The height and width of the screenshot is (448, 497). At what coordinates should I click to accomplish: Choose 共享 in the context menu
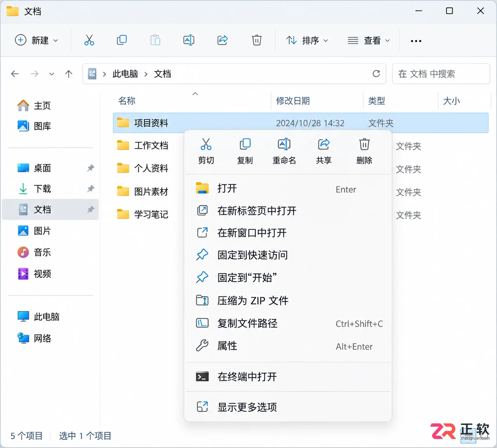tap(324, 151)
